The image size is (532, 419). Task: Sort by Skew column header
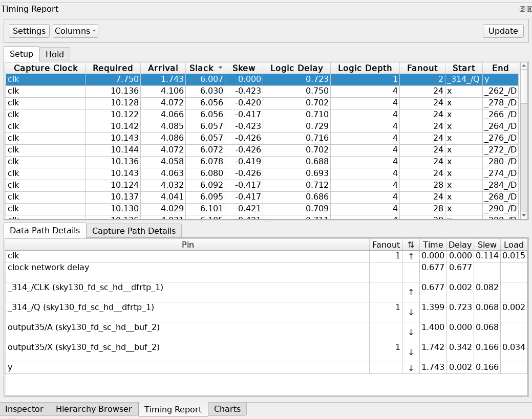244,68
